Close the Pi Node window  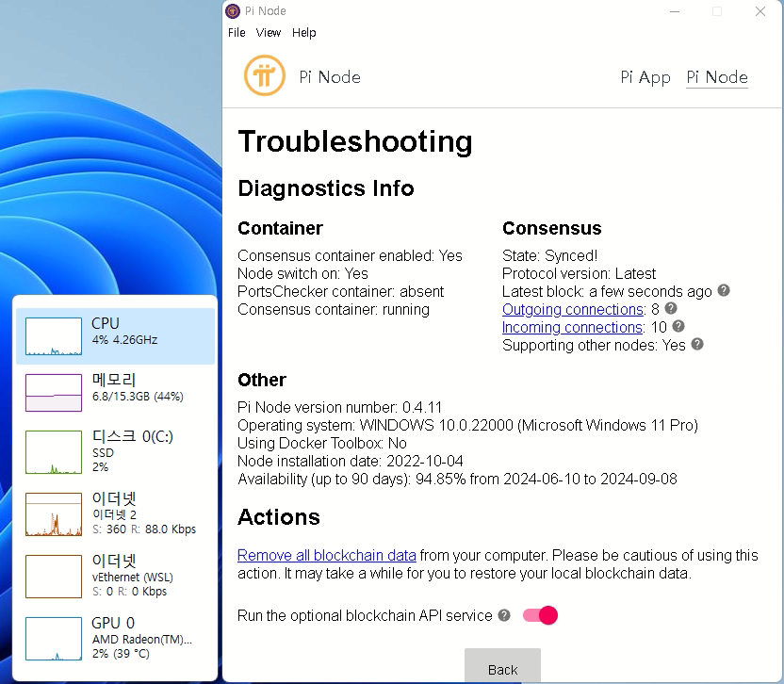[x=760, y=11]
